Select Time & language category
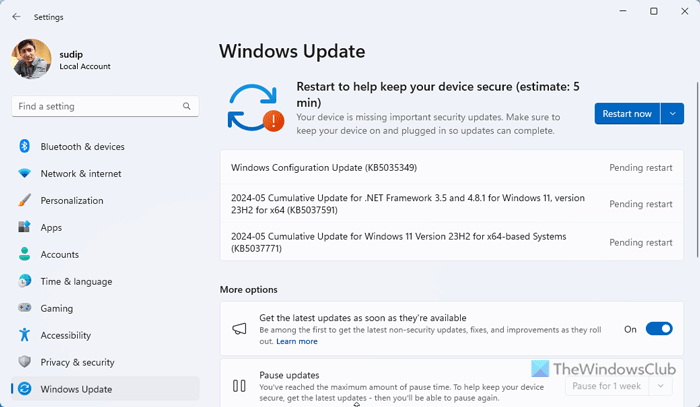The image size is (700, 407). pos(105,282)
